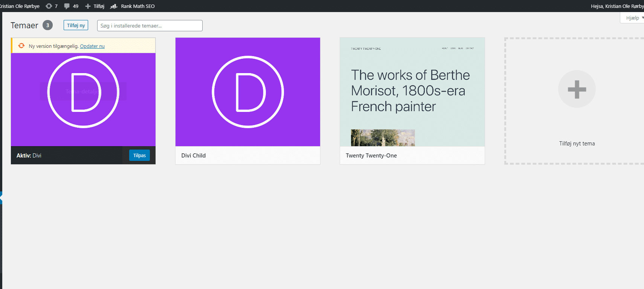Click the updates icon in the admin bar
The height and width of the screenshot is (289, 644).
[x=49, y=6]
